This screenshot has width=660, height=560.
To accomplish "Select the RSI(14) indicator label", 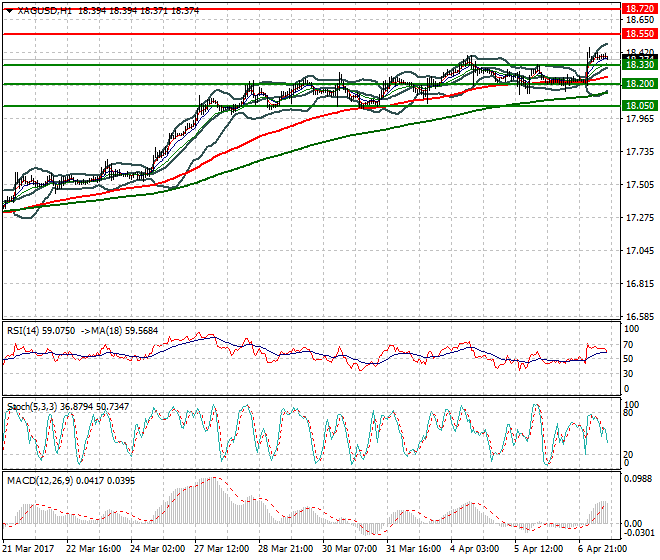I will pos(23,331).
